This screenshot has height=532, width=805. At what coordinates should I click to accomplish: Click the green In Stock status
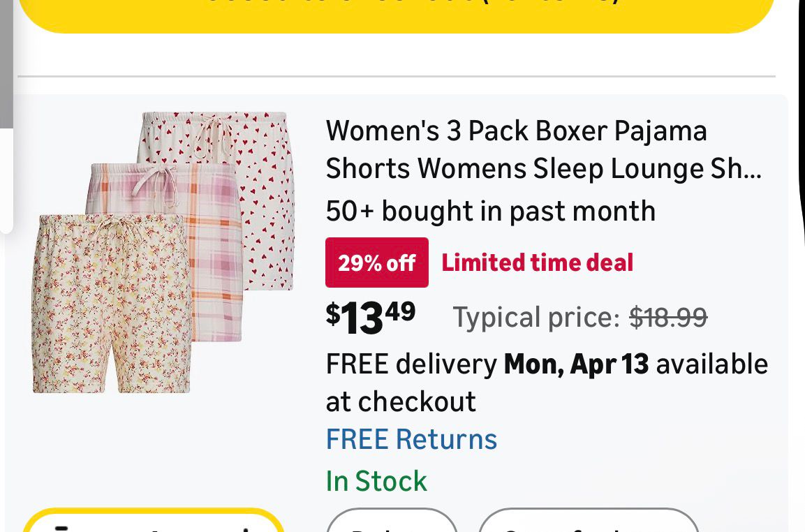376,481
